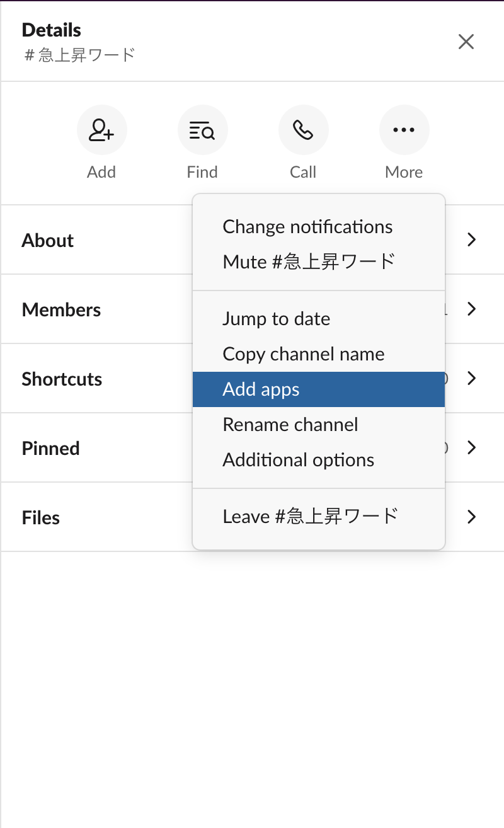Select Change notifications from the menu
This screenshot has height=828, width=504.
307,227
